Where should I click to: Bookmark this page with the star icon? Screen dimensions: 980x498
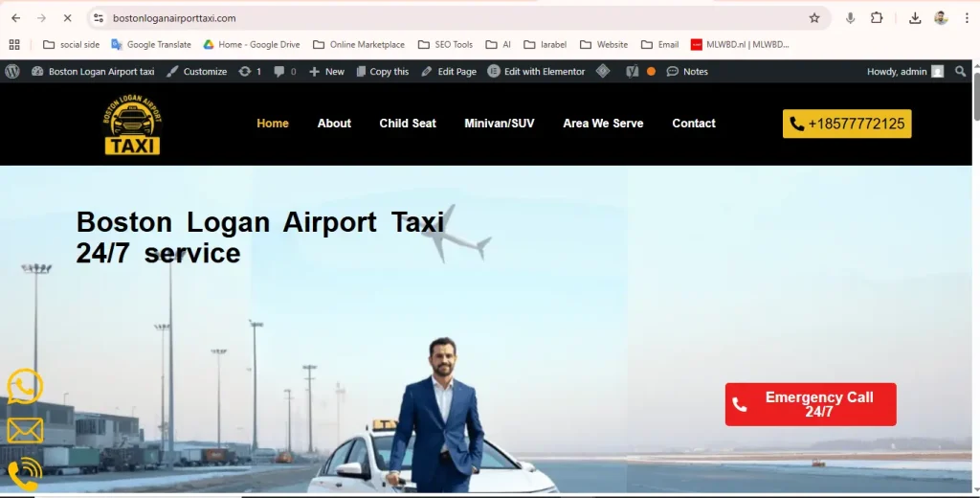pos(814,18)
